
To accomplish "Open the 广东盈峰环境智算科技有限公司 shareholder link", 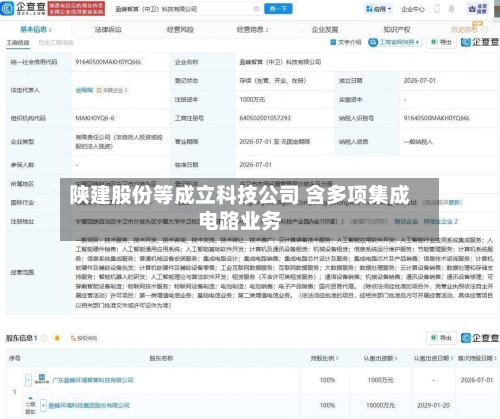I will [93, 380].
